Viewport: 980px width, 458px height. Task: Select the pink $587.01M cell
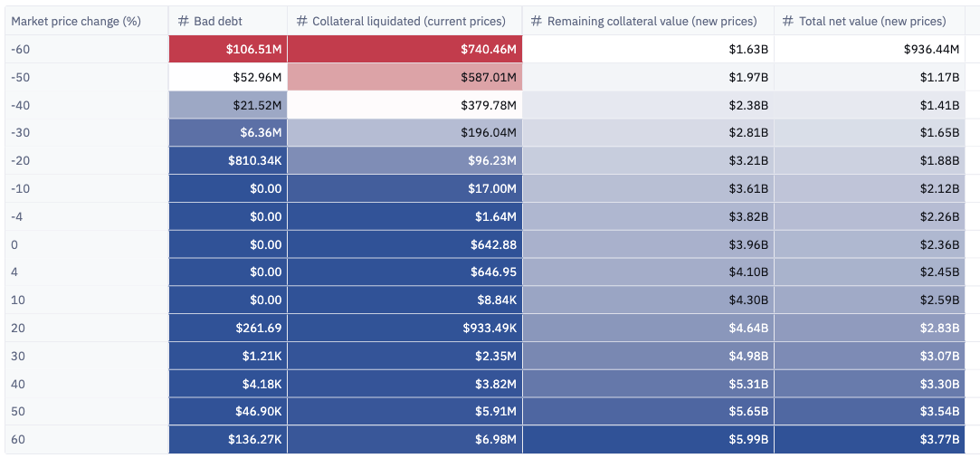(x=404, y=77)
